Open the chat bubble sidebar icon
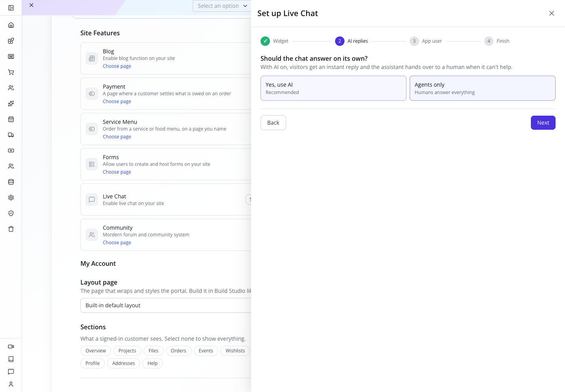 point(11,372)
